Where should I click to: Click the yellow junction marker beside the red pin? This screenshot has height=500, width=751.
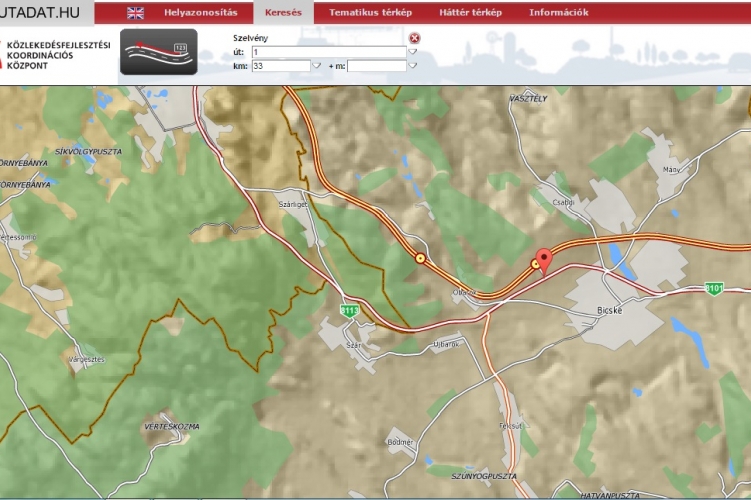534,265
